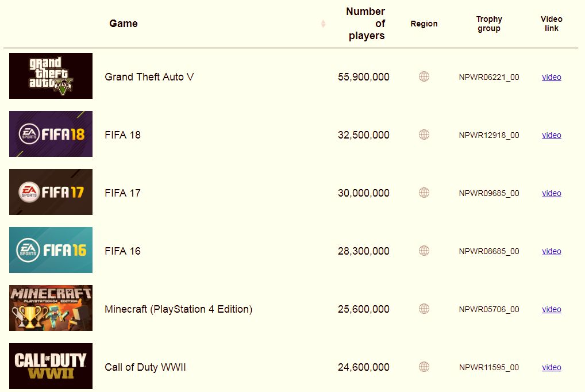Click the globe region icon for FIFA 17
This screenshot has height=392, width=585.
point(424,193)
